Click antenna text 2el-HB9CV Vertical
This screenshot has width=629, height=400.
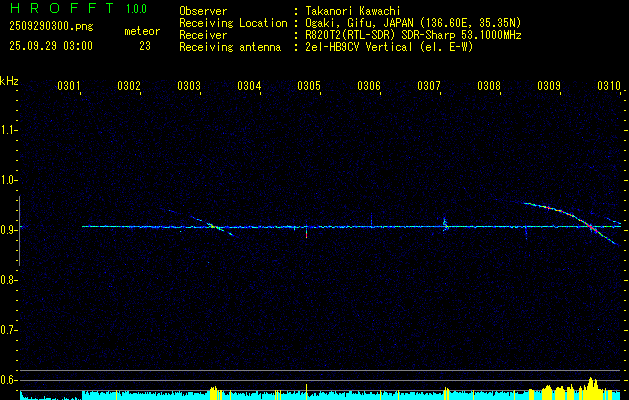point(358,47)
